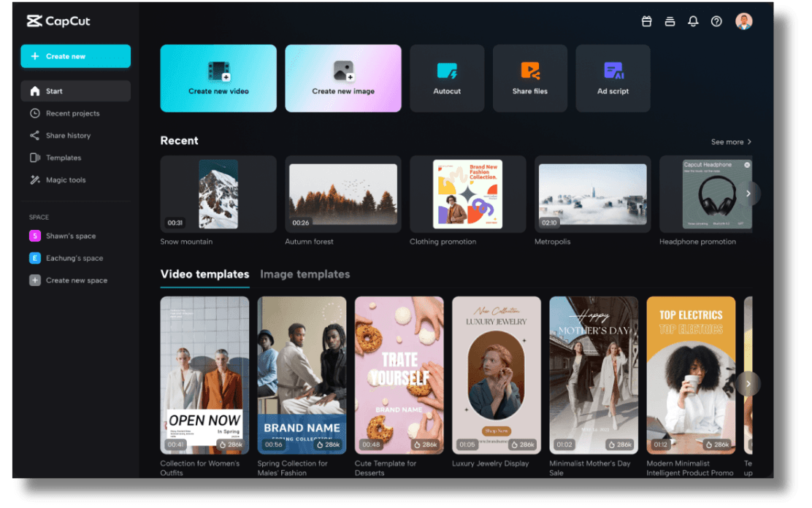Open the help question mark icon
This screenshot has width=812, height=508.
[716, 22]
